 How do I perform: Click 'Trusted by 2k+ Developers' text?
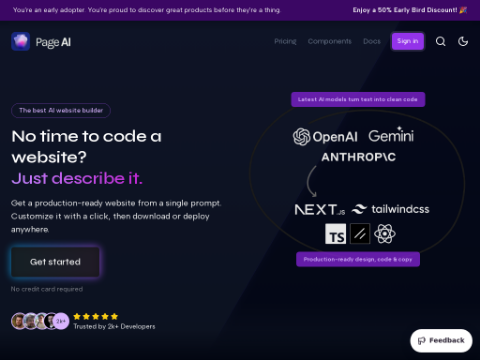click(x=114, y=327)
